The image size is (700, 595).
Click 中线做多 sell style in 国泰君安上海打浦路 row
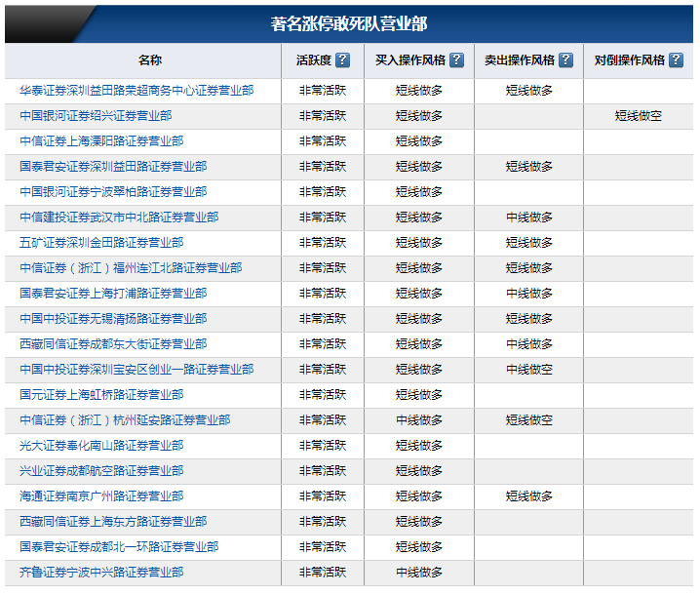click(x=529, y=294)
